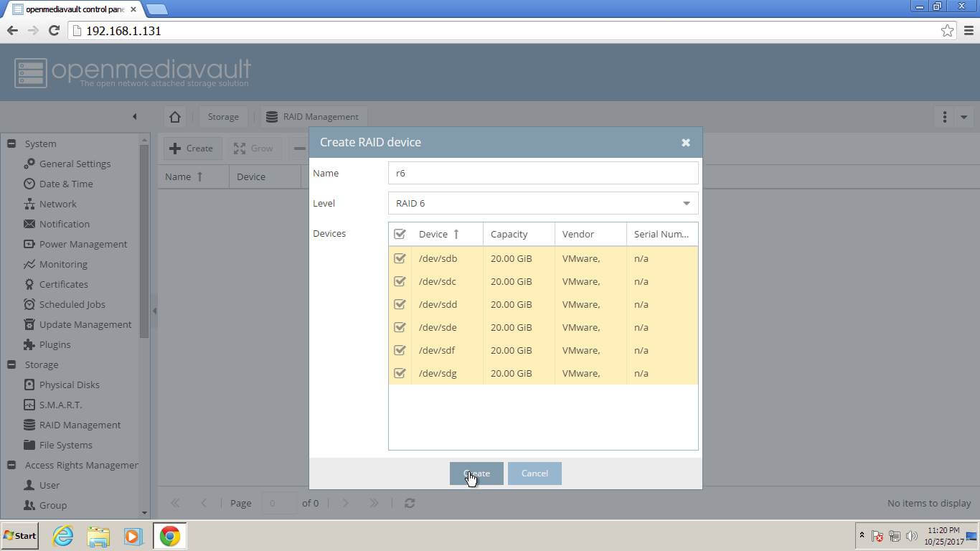Click the Group people icon

29,505
